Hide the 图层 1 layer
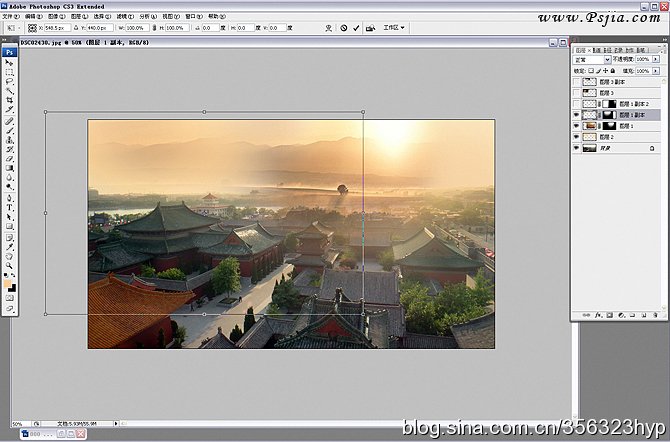This screenshot has width=670, height=442. (576, 126)
